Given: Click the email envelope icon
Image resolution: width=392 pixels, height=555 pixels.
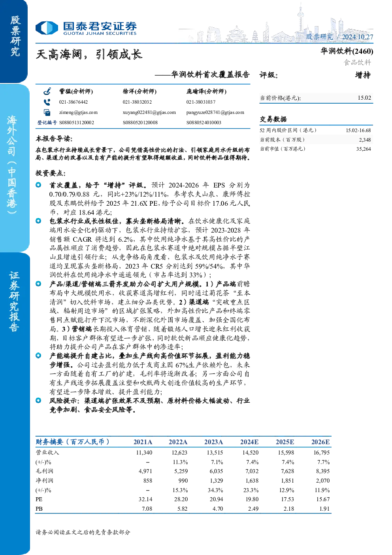Looking at the screenshot, I should (47, 112).
